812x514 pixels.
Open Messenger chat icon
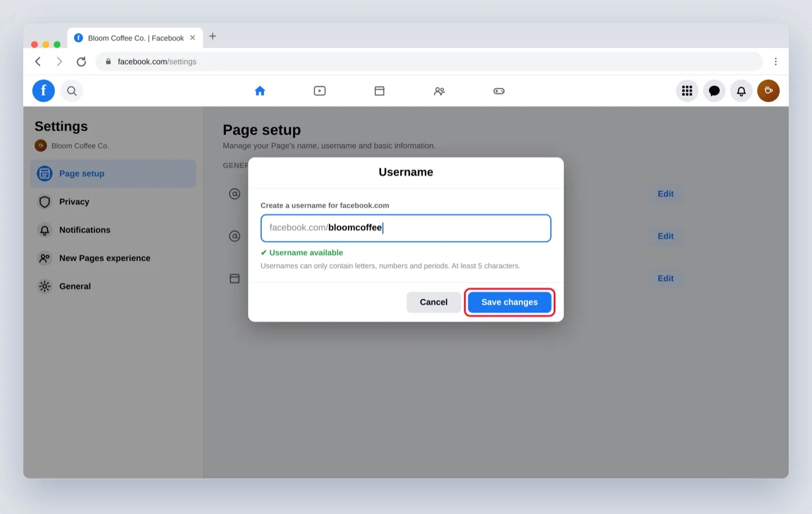(714, 91)
